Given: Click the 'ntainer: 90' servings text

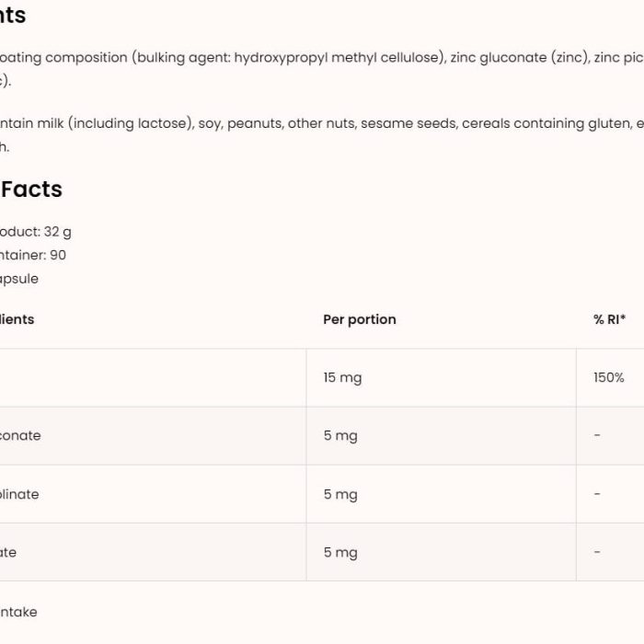Looking at the screenshot, I should (33, 255).
